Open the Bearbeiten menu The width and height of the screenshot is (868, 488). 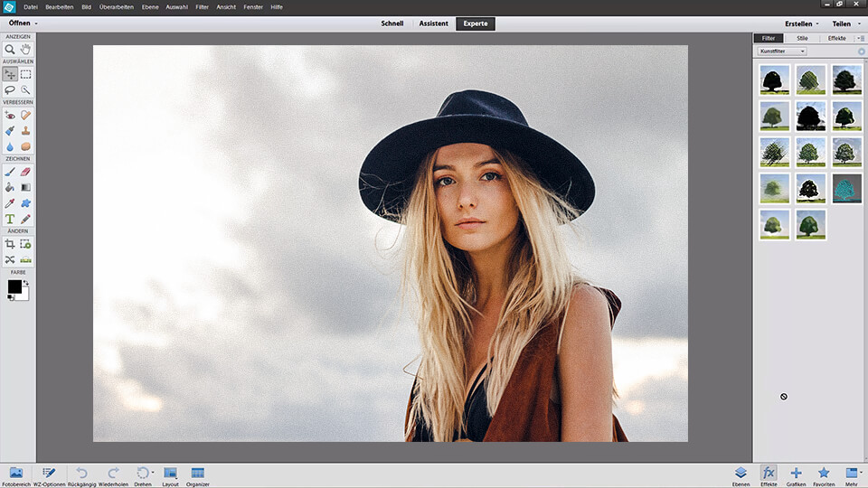coord(60,7)
